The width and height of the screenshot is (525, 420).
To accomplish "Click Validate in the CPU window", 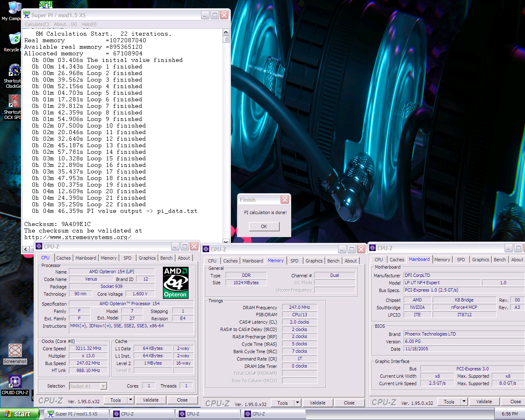I will pyautogui.click(x=151, y=400).
